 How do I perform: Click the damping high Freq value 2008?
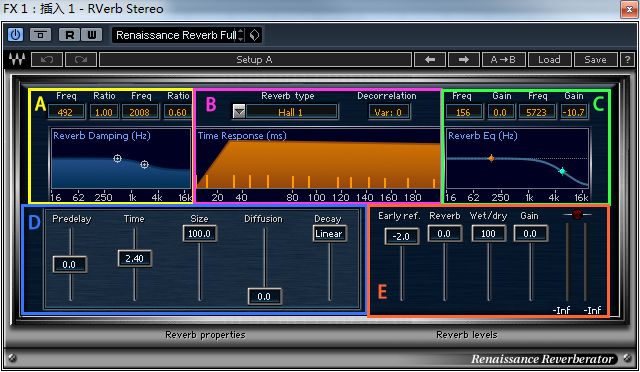140,112
